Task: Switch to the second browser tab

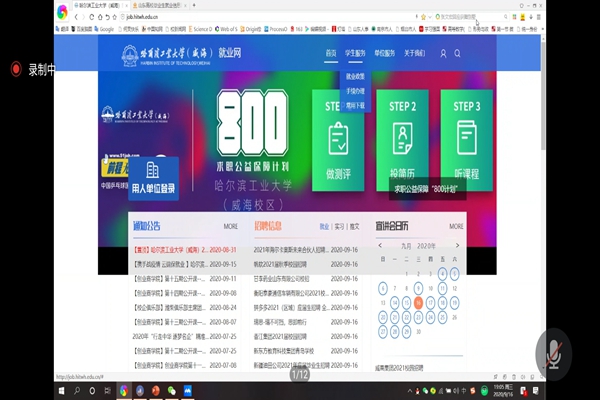Action: click(x=158, y=5)
